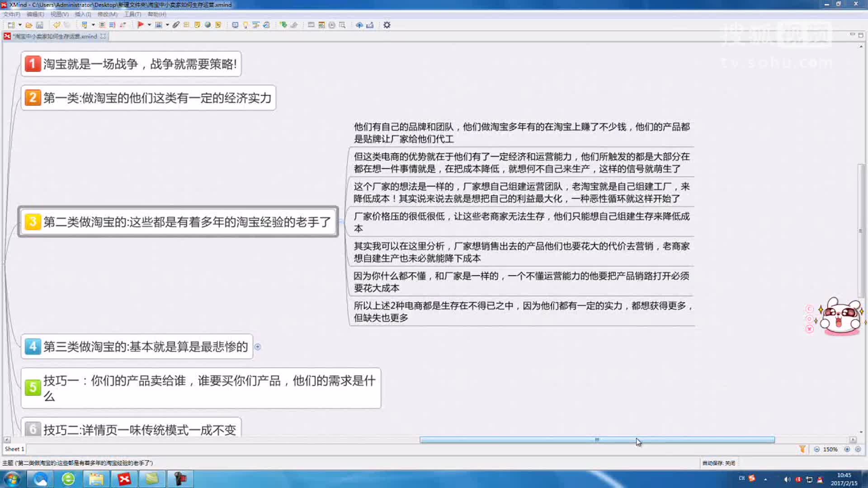Toggle the filter funnel in the status bar
The height and width of the screenshot is (488, 868).
point(802,449)
